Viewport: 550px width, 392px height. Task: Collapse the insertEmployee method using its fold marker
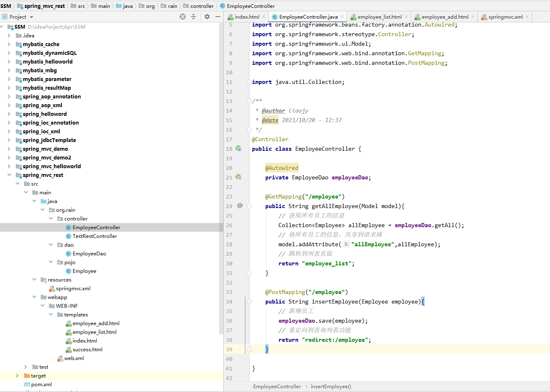[x=249, y=301]
